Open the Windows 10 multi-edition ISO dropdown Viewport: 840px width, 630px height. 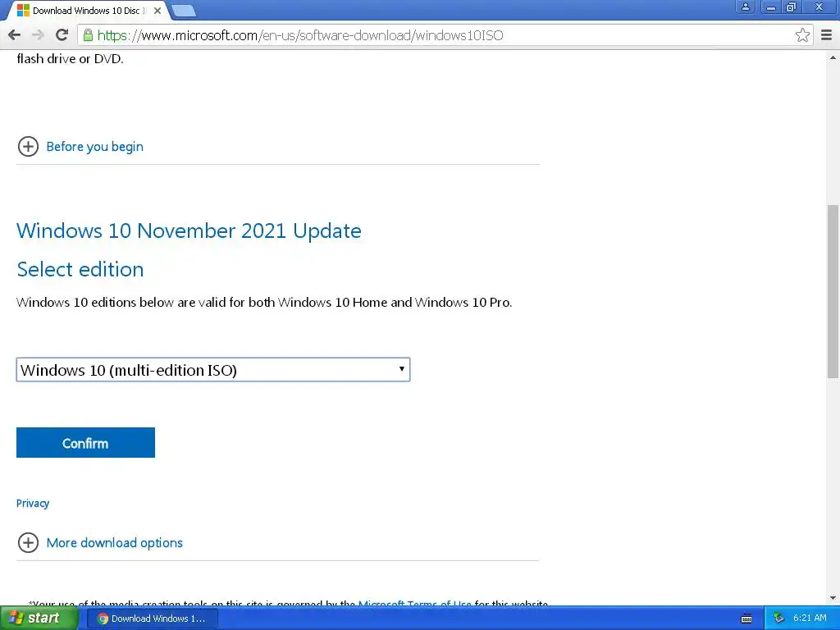click(x=213, y=370)
